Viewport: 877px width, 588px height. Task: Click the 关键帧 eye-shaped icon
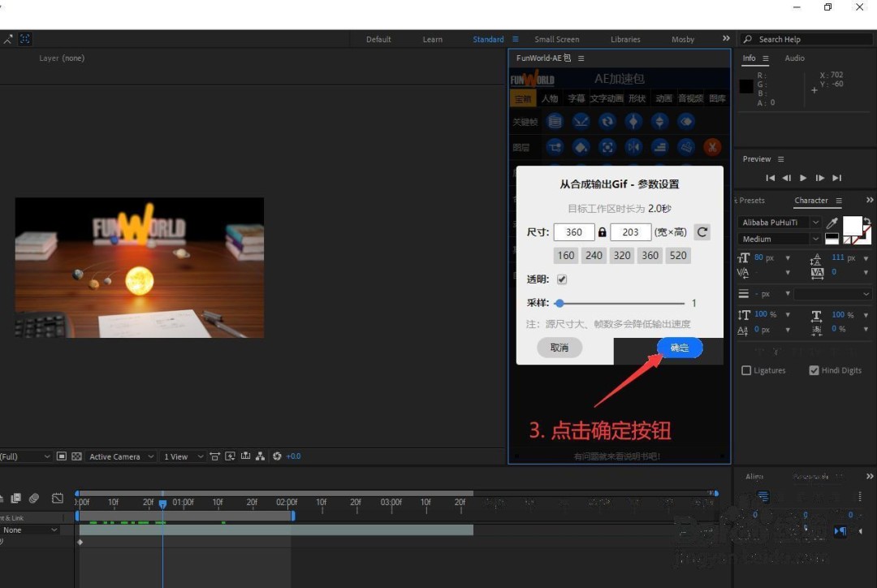tap(685, 121)
